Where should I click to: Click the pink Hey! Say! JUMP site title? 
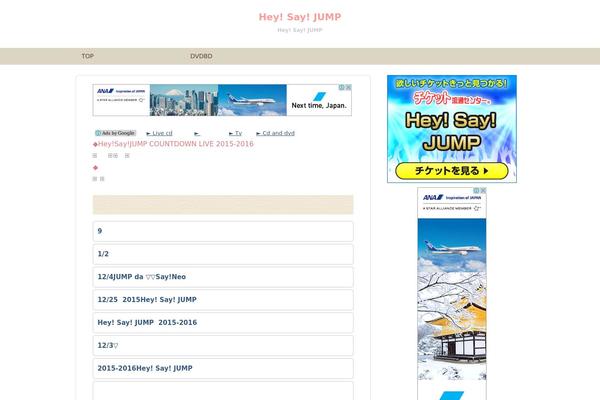tap(300, 17)
